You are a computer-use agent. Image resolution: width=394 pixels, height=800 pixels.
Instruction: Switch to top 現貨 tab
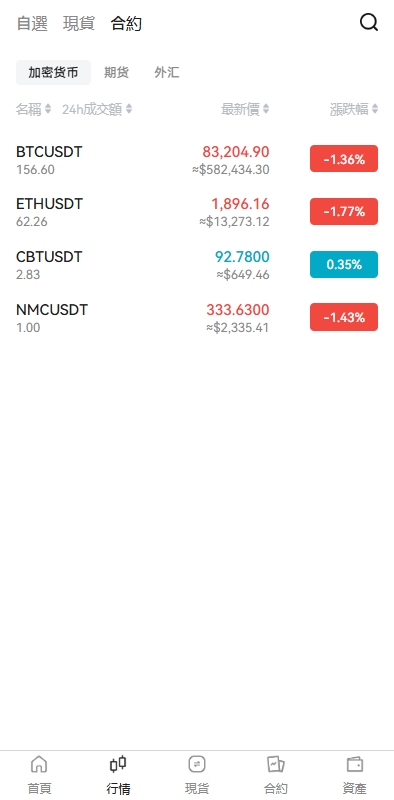click(79, 23)
